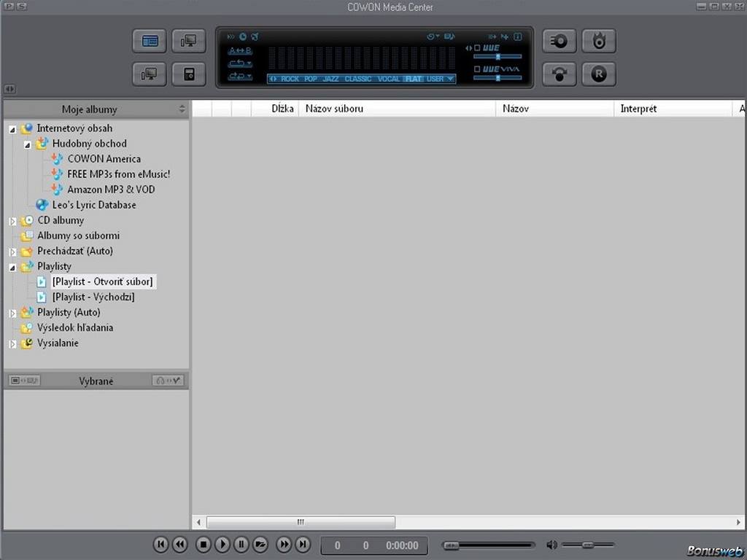Viewport: 747px width, 560px height.
Task: Select Výsledok hľadania item
Action: pos(75,327)
